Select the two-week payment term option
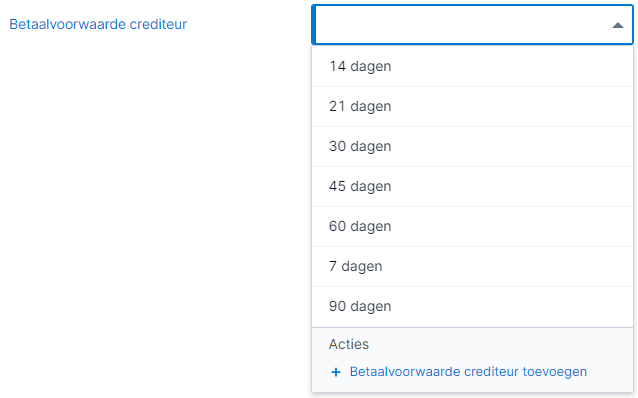Screen dimensions: 638x398 (x=472, y=66)
